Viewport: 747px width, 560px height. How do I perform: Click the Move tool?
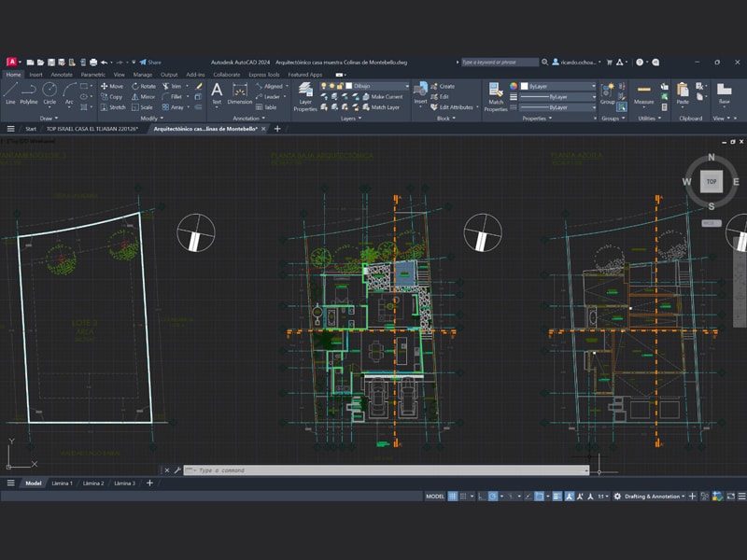pos(112,86)
